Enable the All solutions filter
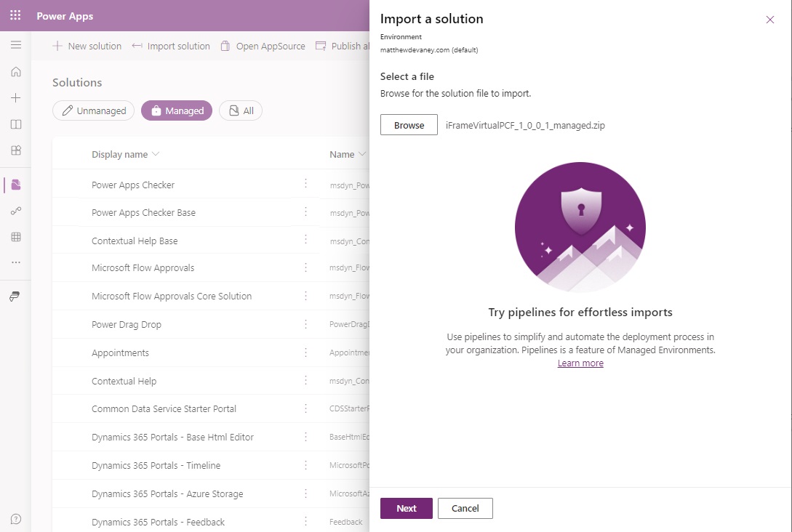The image size is (792, 532). point(240,110)
